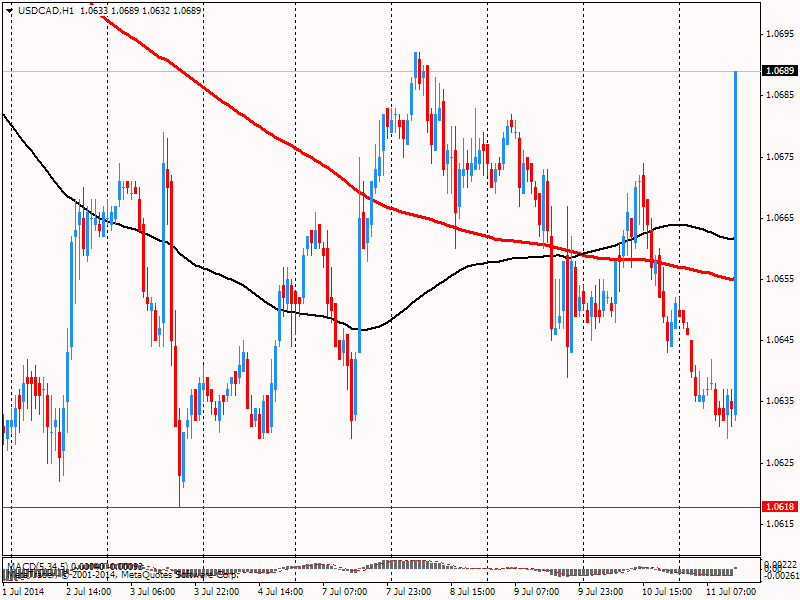Click the small triangle beside USDCAD,H1
This screenshot has width=800, height=600.
tap(10, 9)
